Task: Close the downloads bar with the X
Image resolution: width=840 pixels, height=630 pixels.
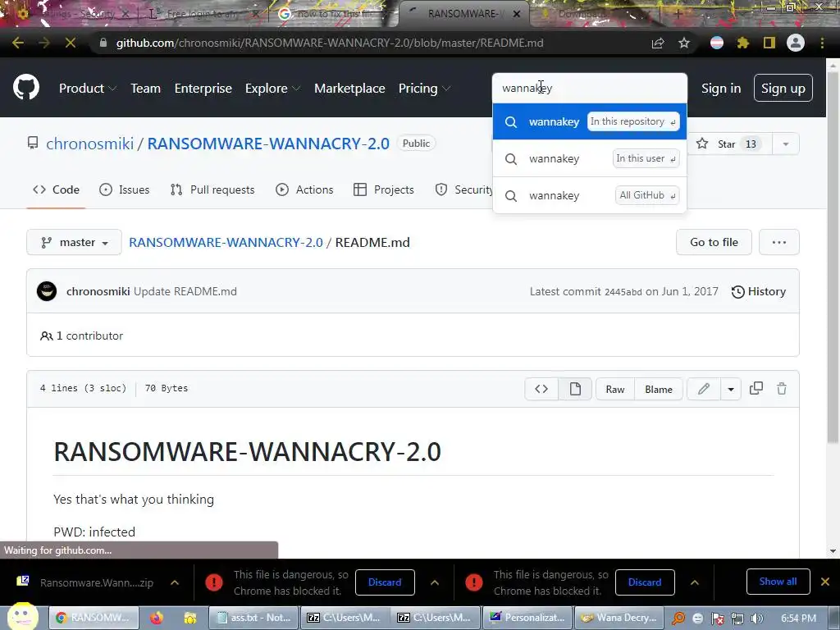Action: coord(825,582)
